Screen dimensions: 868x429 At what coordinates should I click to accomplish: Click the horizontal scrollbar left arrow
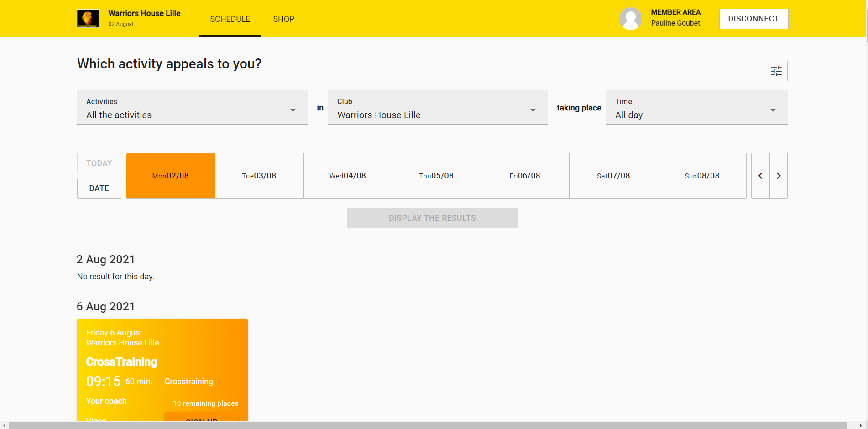click(4, 425)
